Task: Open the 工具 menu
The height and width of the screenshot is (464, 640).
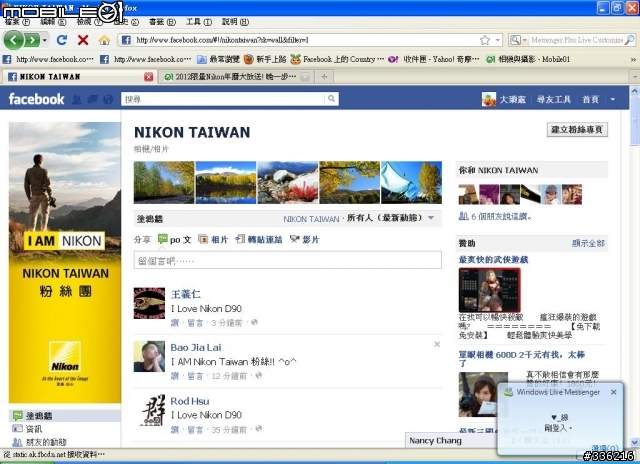Action: [x=199, y=22]
